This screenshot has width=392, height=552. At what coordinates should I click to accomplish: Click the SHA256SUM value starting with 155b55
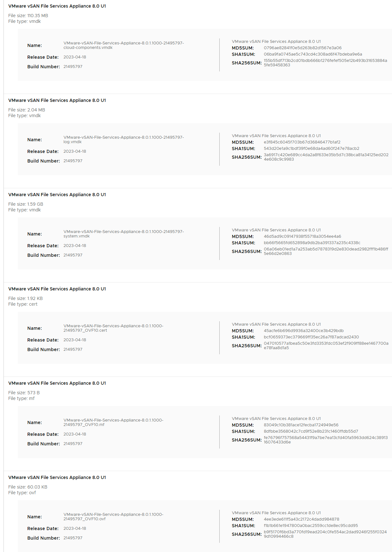(325, 63)
